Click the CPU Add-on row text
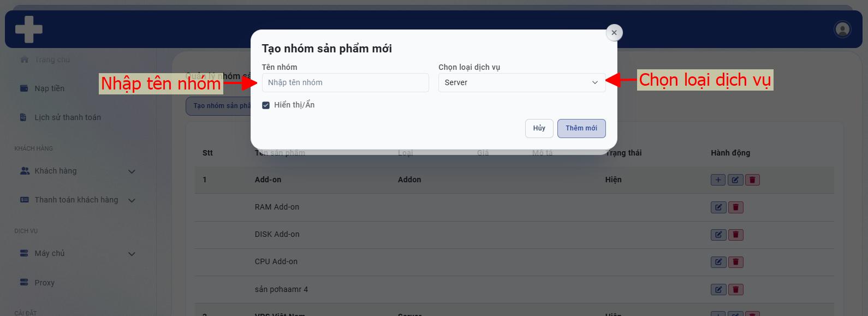The width and height of the screenshot is (868, 316). coord(276,261)
